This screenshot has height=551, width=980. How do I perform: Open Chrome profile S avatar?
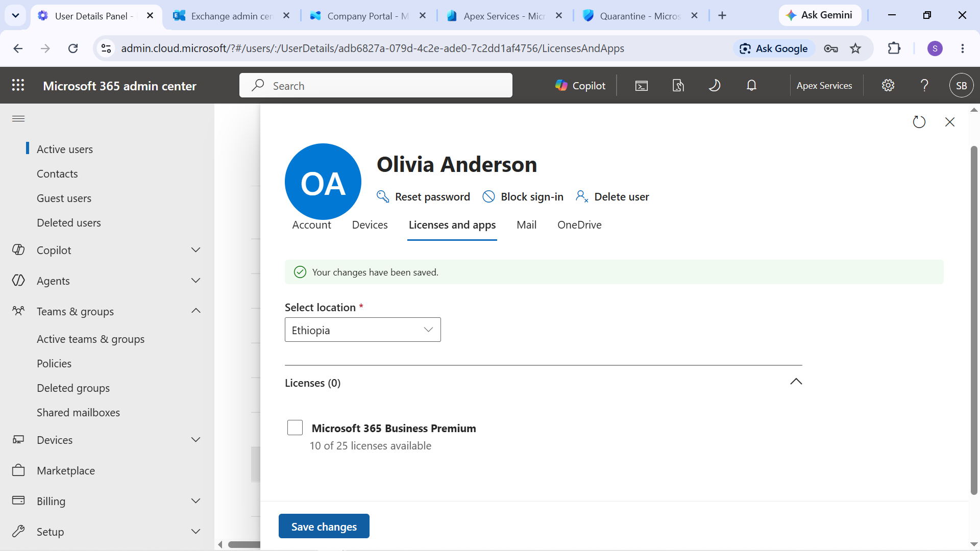coord(935,48)
